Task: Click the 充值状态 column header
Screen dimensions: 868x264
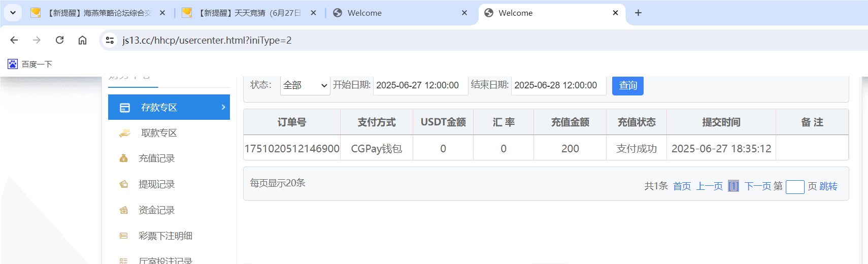Action: point(637,122)
